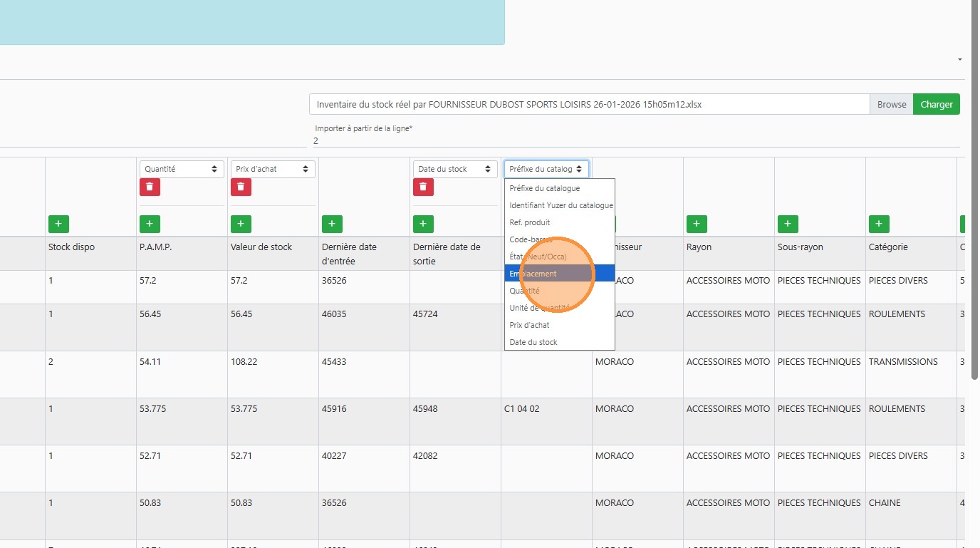This screenshot has height=548, width=980.
Task: Click the vertical page scrollbar
Action: coord(974,192)
